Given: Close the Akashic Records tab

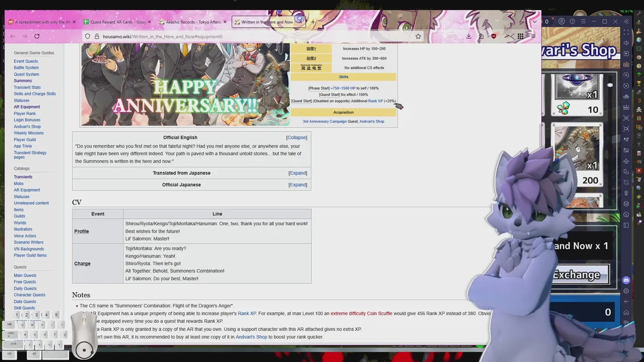Looking at the screenshot, I should pos(225,22).
